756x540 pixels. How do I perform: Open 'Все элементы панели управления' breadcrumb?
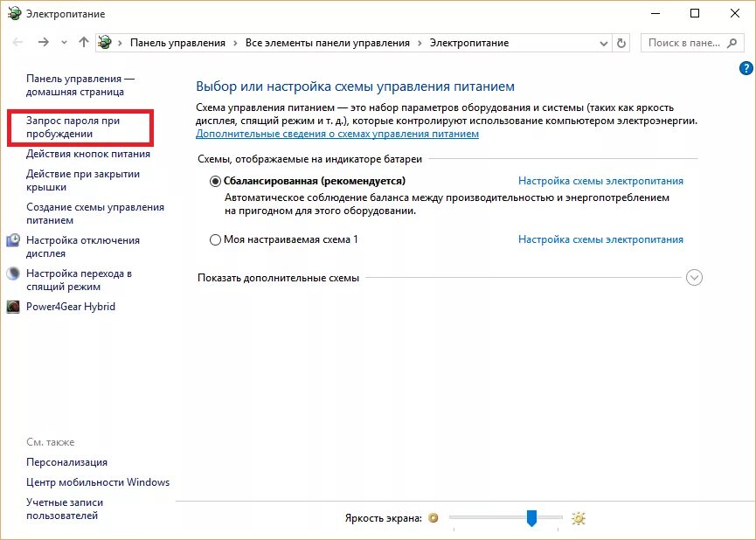tap(328, 43)
